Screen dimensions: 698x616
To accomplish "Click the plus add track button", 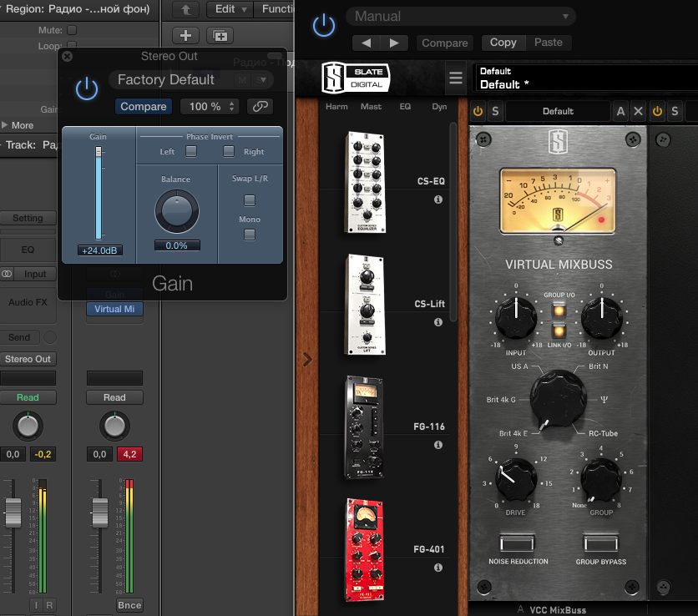I will (x=185, y=36).
